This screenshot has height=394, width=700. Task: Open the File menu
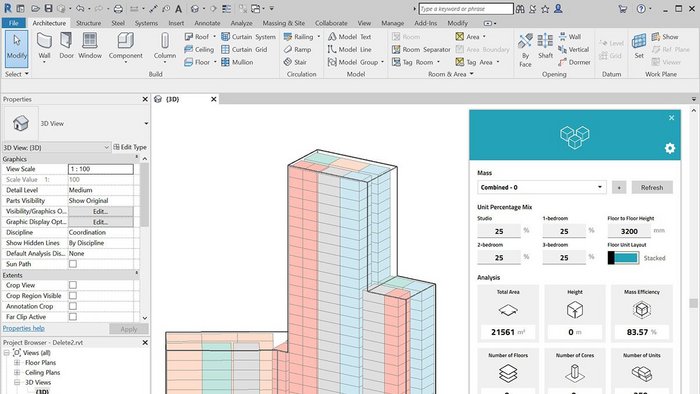tap(14, 23)
